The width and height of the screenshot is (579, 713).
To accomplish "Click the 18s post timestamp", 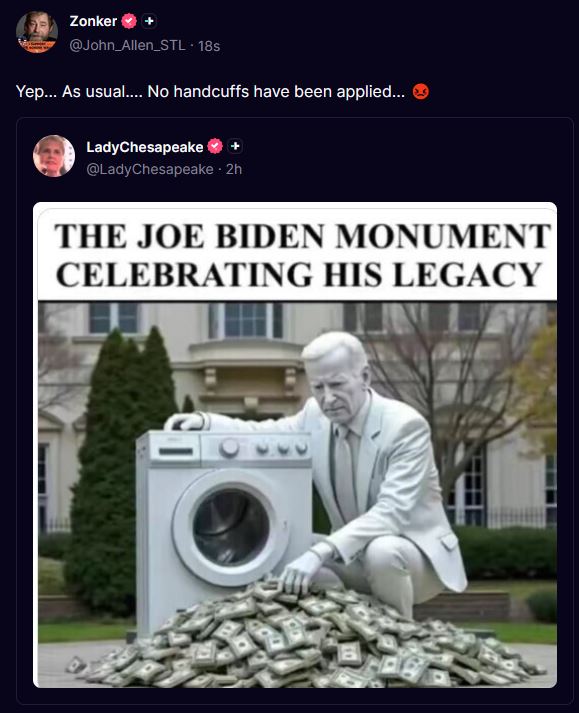I will 209,46.
